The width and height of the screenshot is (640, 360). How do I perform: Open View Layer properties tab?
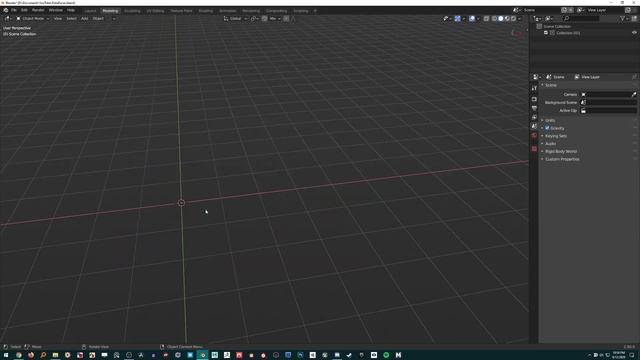(534, 117)
